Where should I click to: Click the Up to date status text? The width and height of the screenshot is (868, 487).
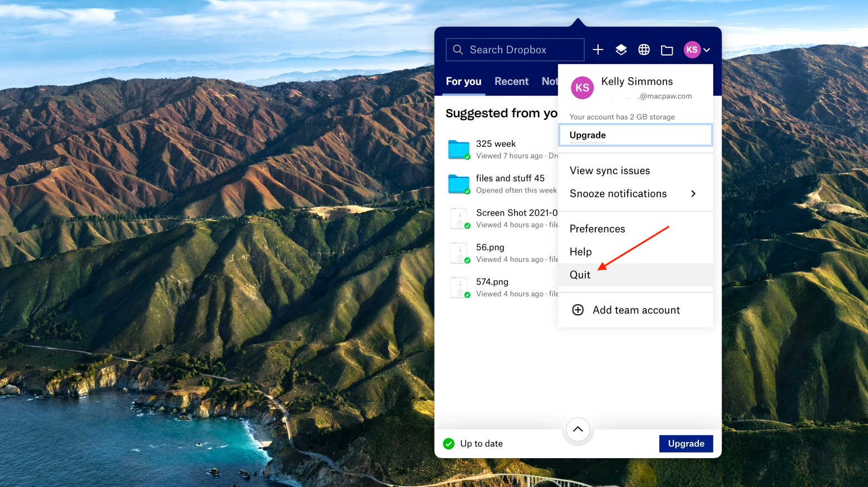(481, 444)
